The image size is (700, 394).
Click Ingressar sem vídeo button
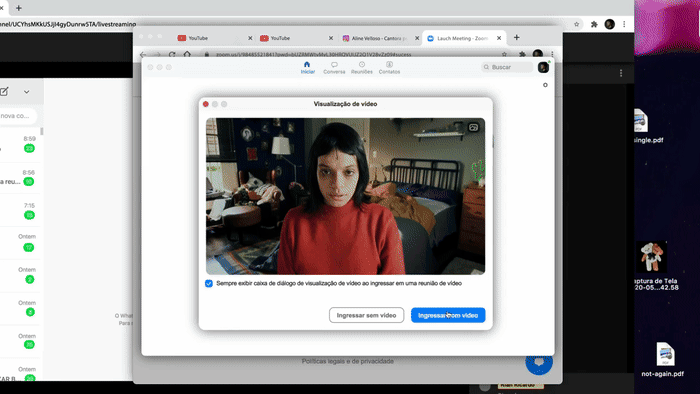point(367,315)
